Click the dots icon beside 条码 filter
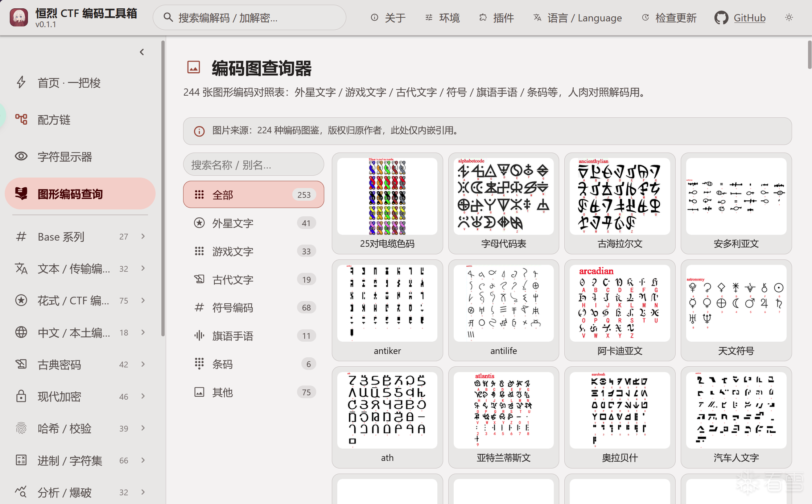Viewport: 812px width, 504px height. coord(199,363)
